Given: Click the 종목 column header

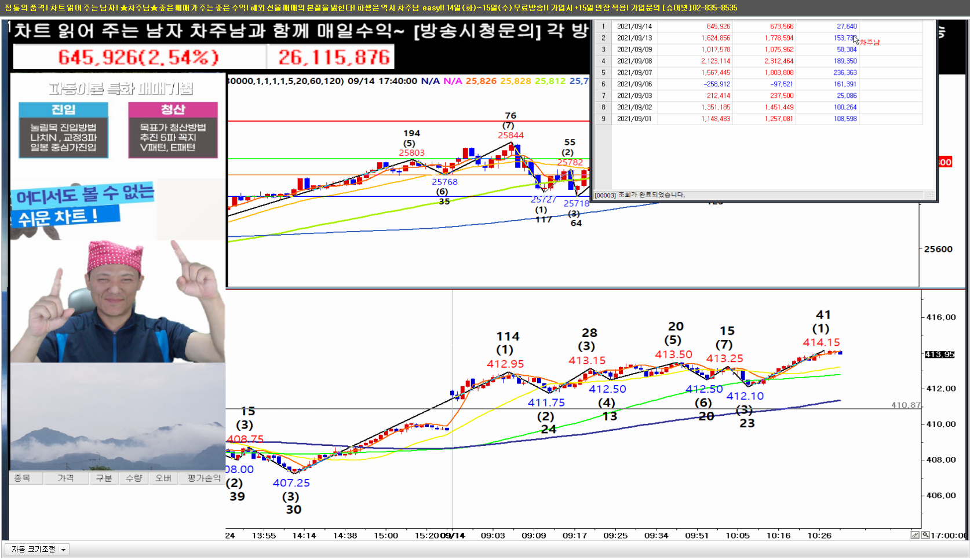Looking at the screenshot, I should click(x=22, y=478).
